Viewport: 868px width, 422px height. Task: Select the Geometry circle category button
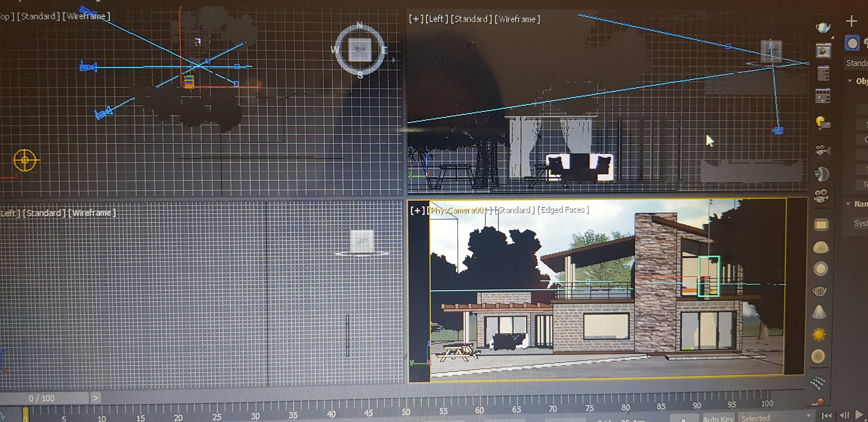[x=852, y=43]
